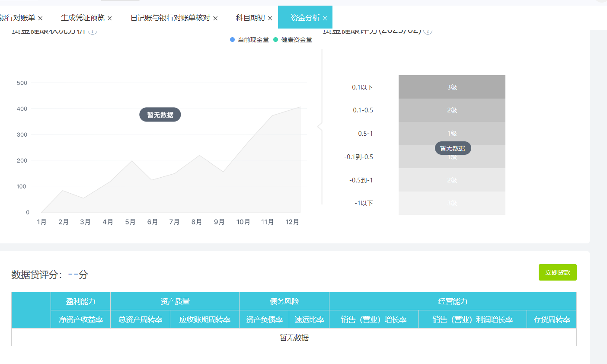
Task: Click the green 立即贷款 button
Action: (557, 272)
